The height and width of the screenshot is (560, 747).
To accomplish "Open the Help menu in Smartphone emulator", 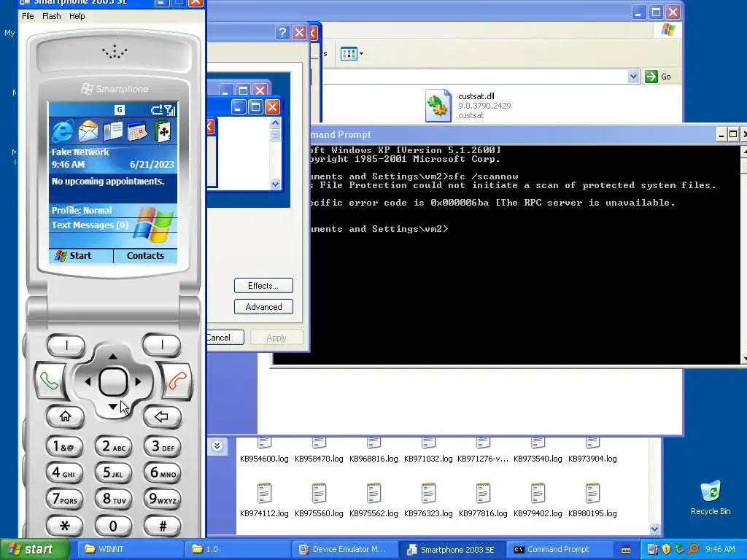I will click(77, 16).
